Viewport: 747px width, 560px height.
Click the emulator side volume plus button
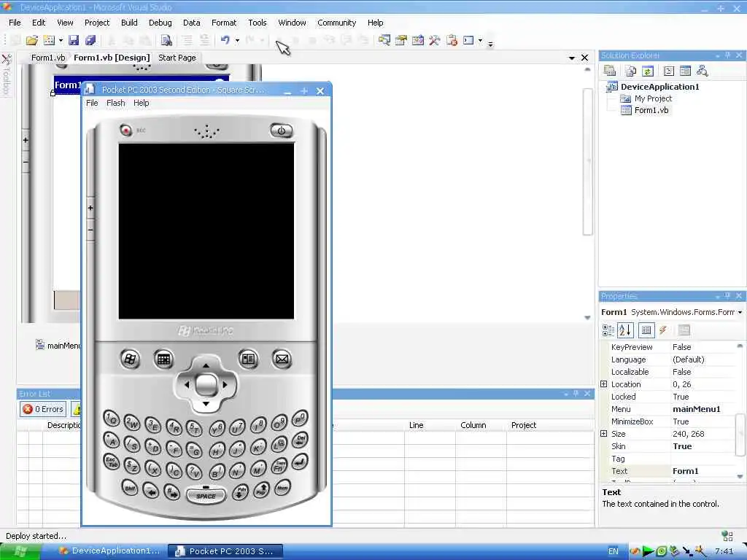pos(90,208)
